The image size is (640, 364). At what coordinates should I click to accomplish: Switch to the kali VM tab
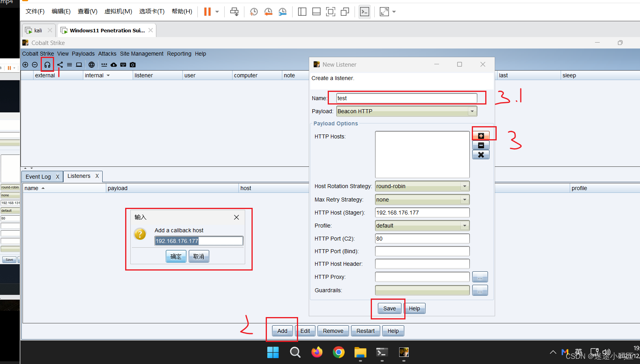point(38,30)
